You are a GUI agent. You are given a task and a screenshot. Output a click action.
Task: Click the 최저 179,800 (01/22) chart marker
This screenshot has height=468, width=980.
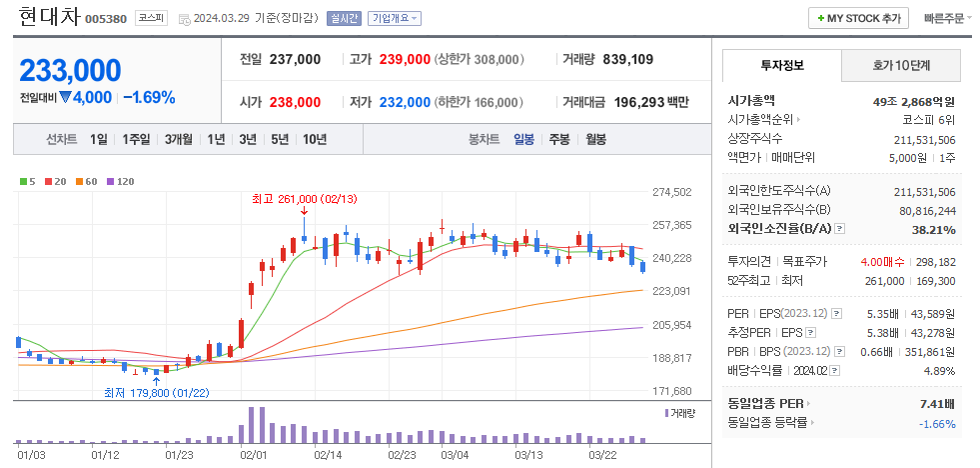(x=156, y=393)
